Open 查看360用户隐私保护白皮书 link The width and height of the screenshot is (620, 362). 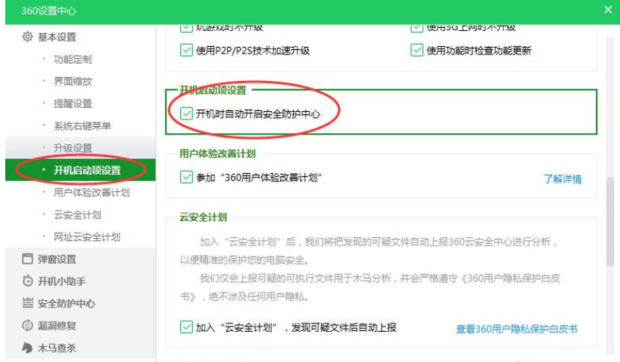517,329
